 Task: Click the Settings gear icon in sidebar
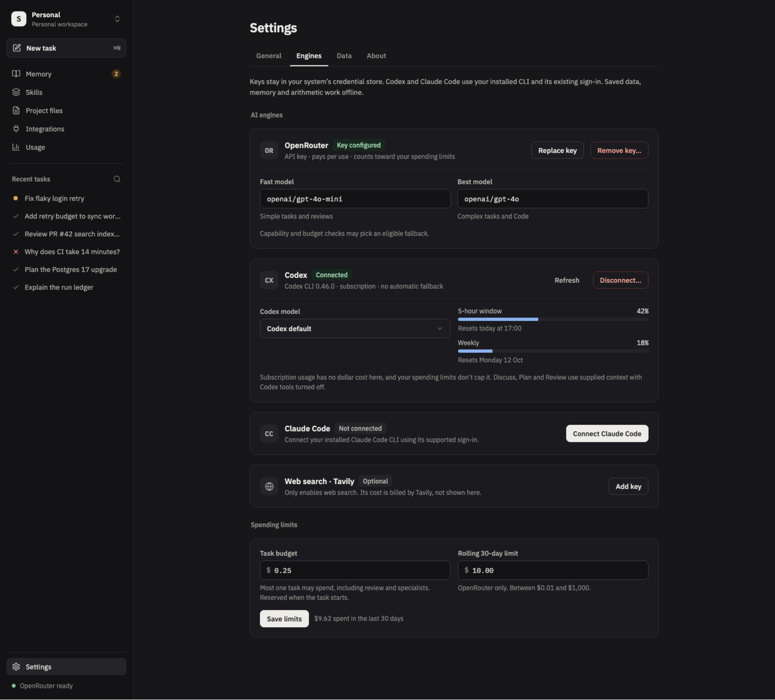click(16, 667)
